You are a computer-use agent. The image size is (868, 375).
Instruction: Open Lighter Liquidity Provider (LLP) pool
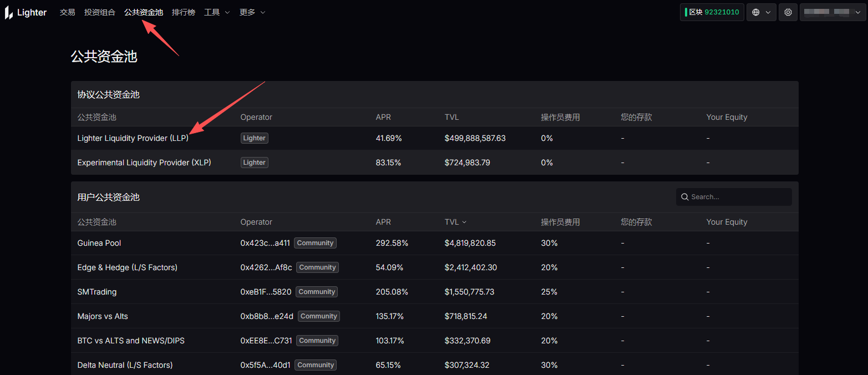click(x=133, y=138)
